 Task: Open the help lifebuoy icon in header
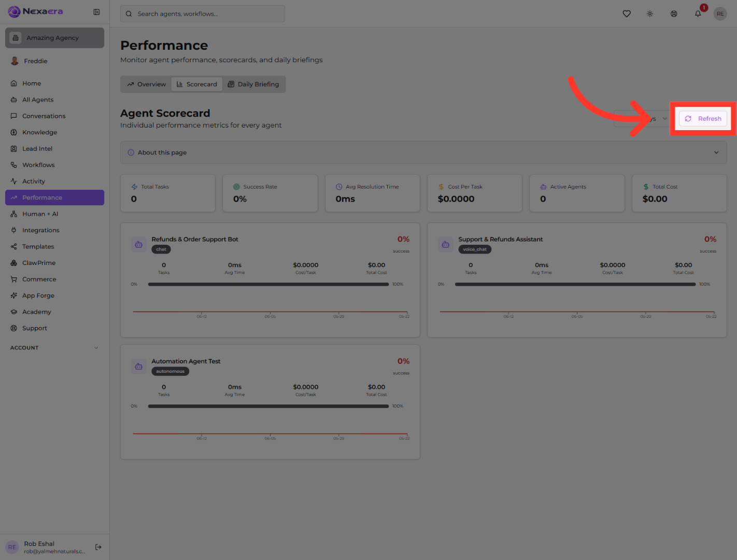674,14
